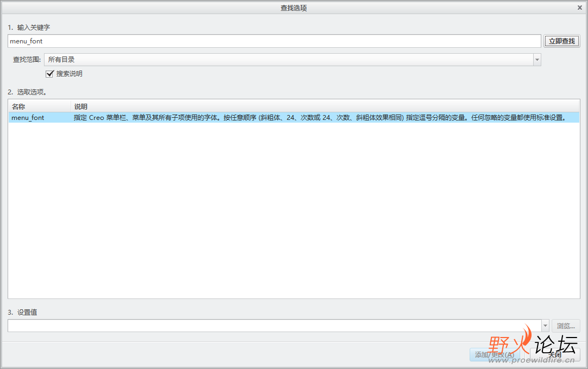The image size is (588, 369).
Task: Focus the 设置值 value input field
Action: point(275,326)
